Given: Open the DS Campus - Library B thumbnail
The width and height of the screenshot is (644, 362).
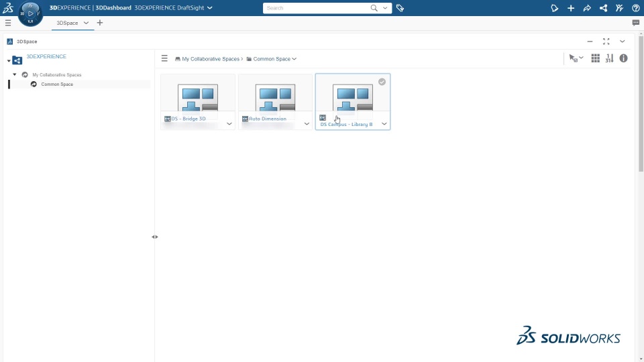Looking at the screenshot, I should [353, 98].
